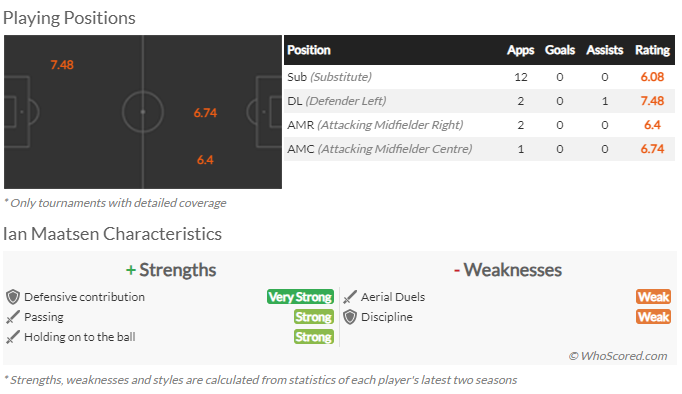This screenshot has width=682, height=394.
Task: Click the red minus sign before Weaknesses
Action: 457,270
